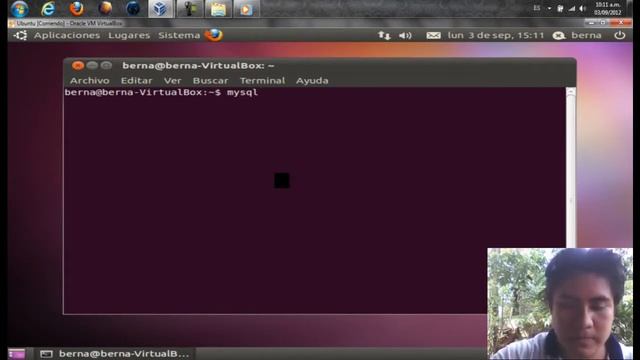Open the media player taskbar icon
Screen dimensions: 640x360
[x=246, y=9]
